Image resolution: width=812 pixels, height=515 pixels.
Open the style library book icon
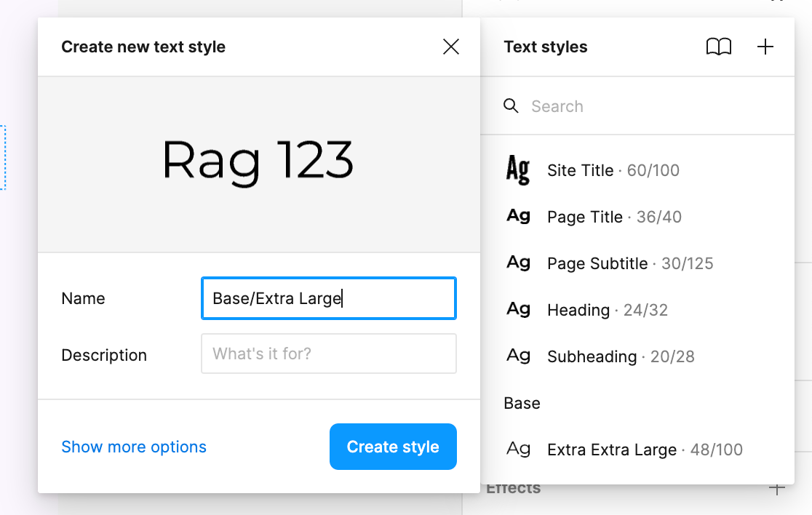[720, 47]
